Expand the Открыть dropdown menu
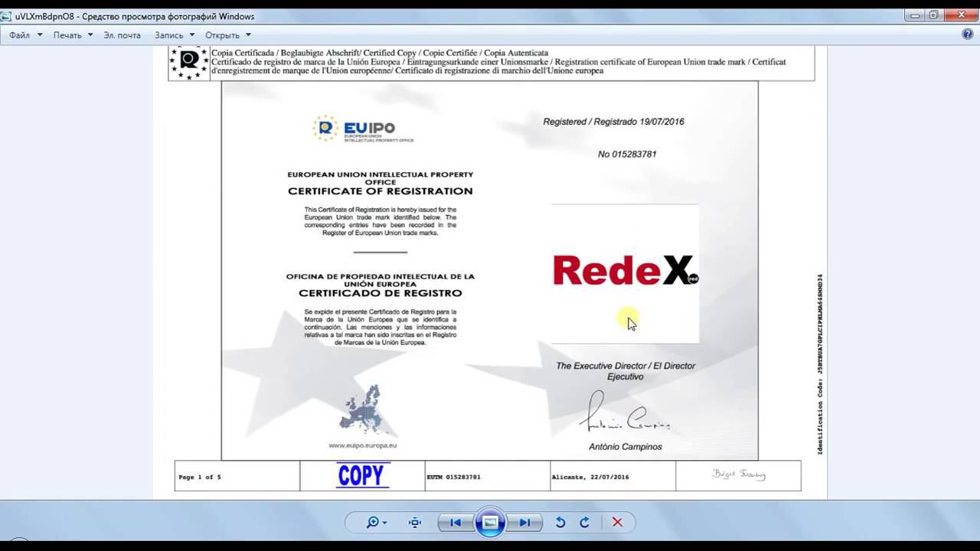Image resolution: width=980 pixels, height=551 pixels. pyautogui.click(x=228, y=35)
